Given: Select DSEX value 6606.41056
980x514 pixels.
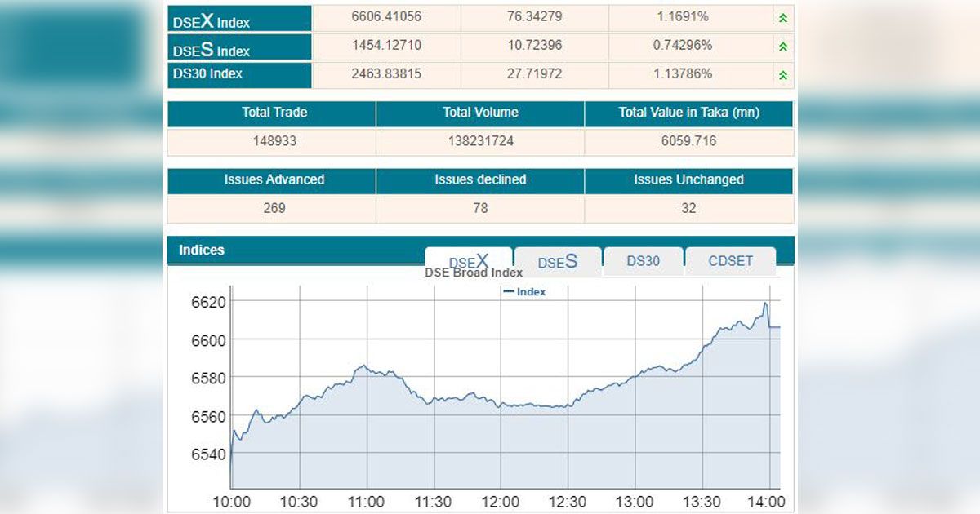Looking at the screenshot, I should [386, 16].
